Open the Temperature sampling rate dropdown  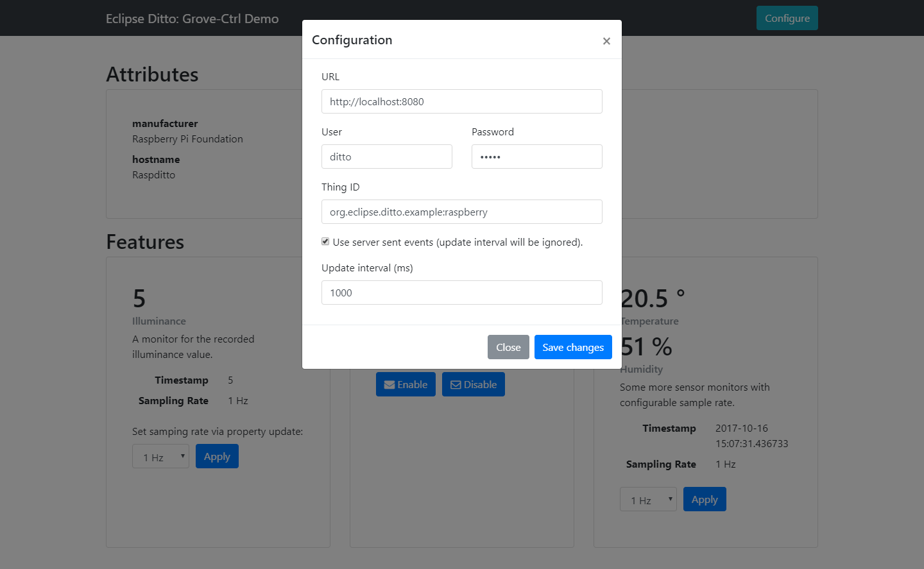pos(648,500)
